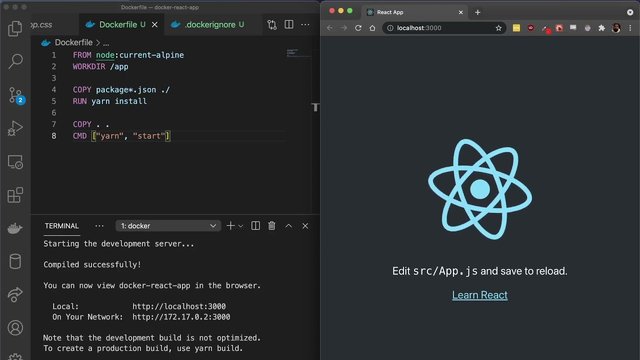Image resolution: width=640 pixels, height=360 pixels.
Task: Switch to the Dockerfile tab
Action: pyautogui.click(x=121, y=24)
